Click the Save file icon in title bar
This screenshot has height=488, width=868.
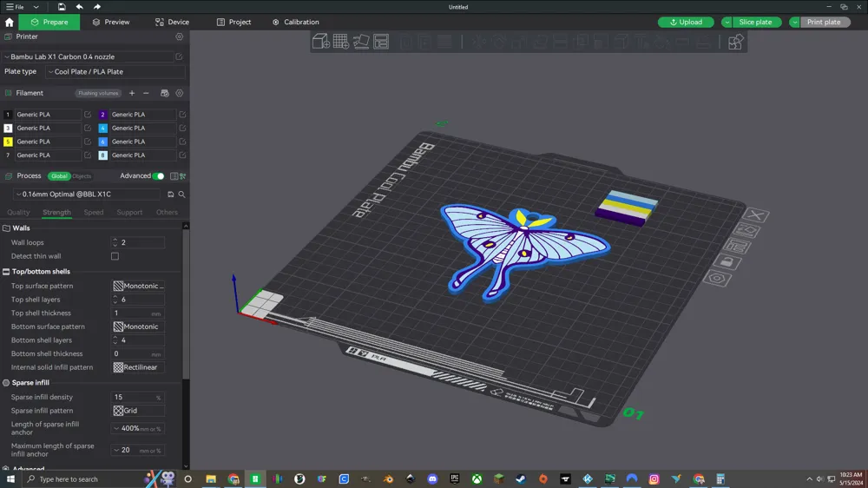point(62,7)
